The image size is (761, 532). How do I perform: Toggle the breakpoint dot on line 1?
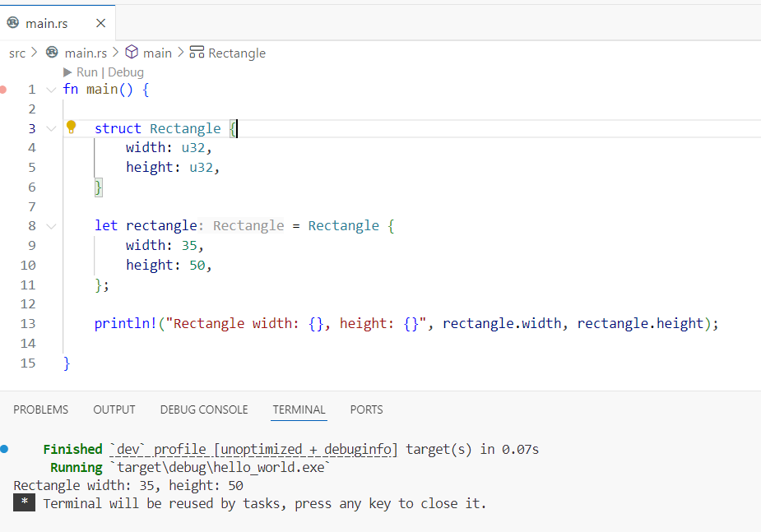[x=3, y=90]
